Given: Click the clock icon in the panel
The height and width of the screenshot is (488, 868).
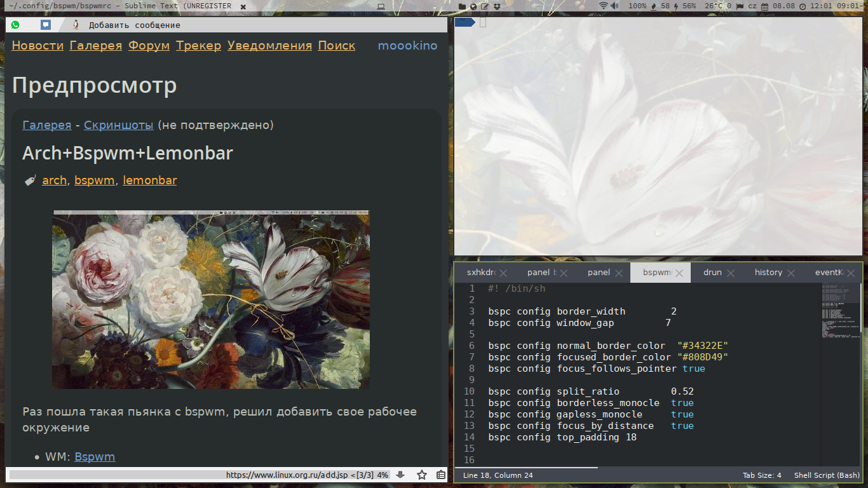Looking at the screenshot, I should click(x=803, y=6).
